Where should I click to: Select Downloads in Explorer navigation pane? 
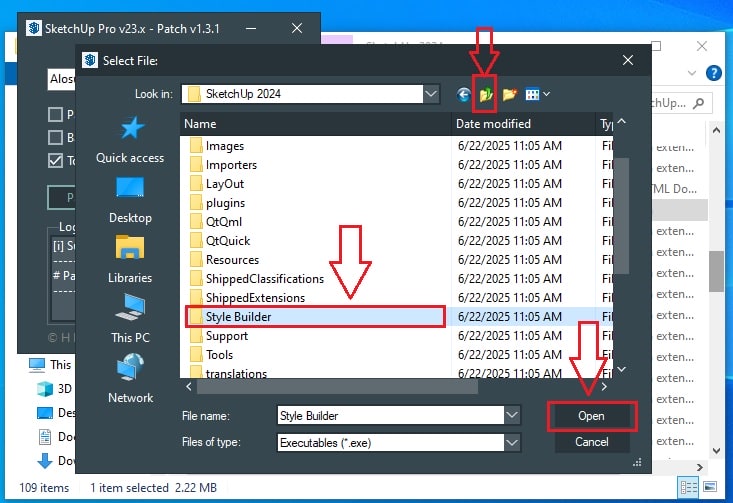pyautogui.click(x=55, y=461)
